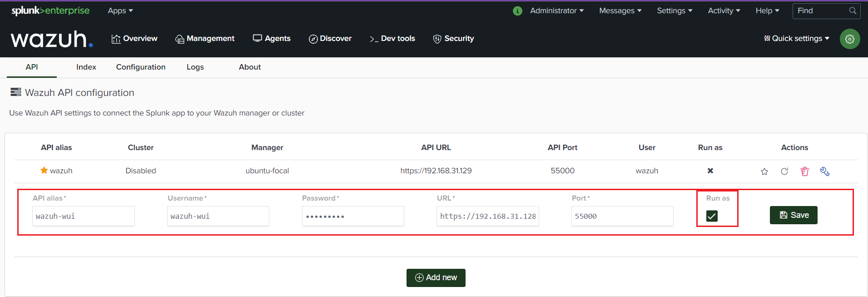
Task: Click the API URL https://192.168.31.129 cell
Action: coord(436,171)
